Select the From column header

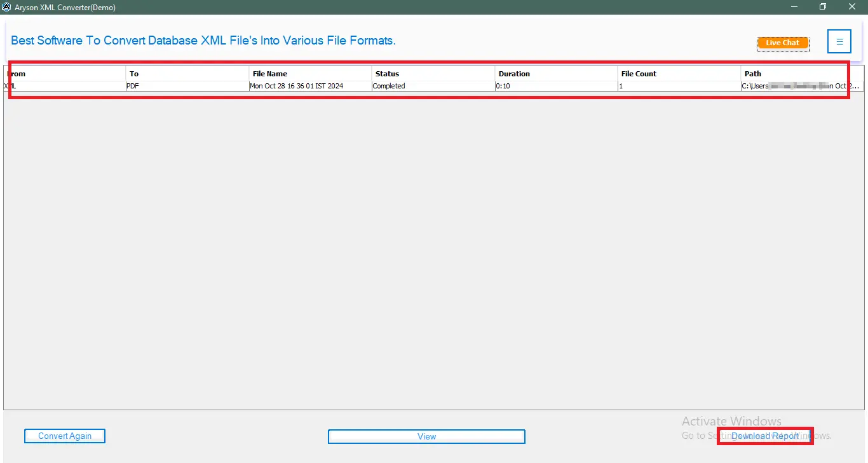pos(65,74)
